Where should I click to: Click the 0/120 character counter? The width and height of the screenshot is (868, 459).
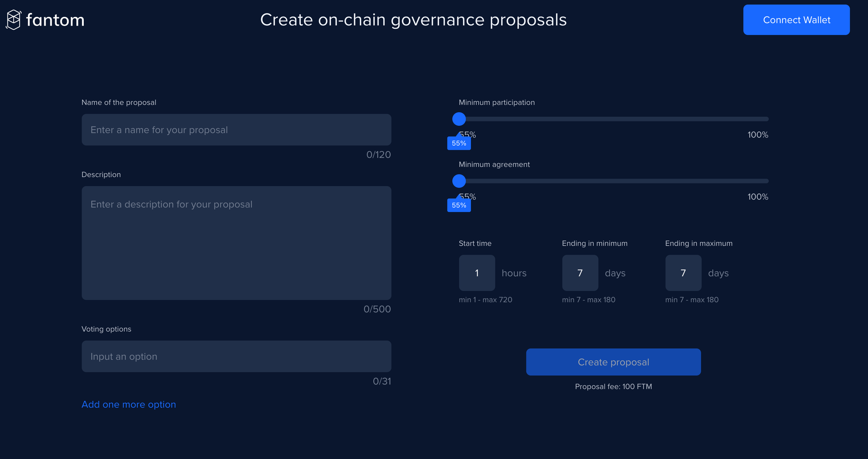coord(378,154)
